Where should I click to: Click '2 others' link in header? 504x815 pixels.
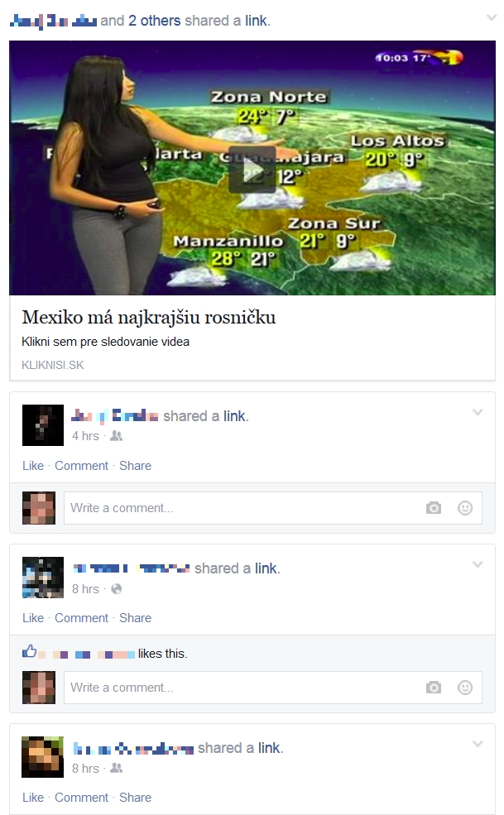(155, 21)
